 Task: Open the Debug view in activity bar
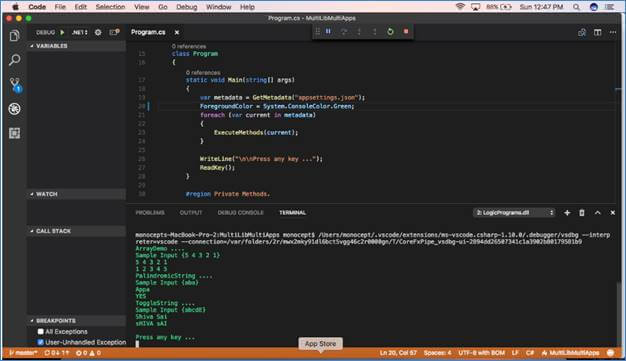pyautogui.click(x=14, y=109)
